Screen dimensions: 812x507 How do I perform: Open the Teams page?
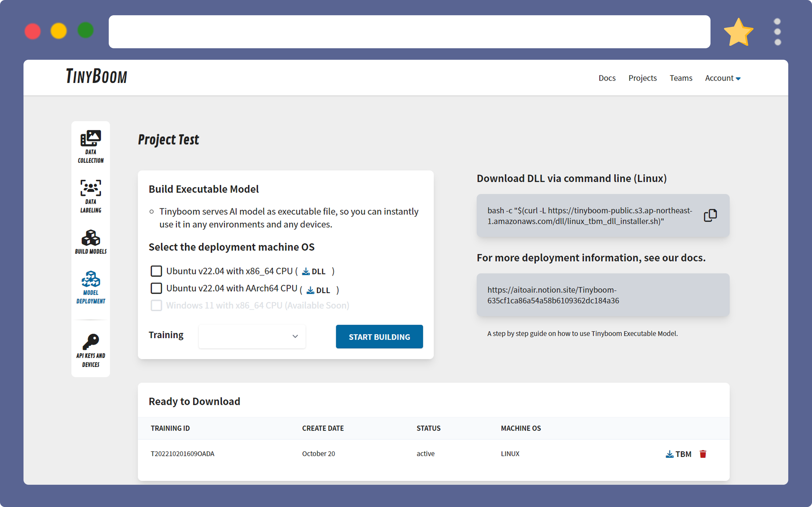coord(681,78)
